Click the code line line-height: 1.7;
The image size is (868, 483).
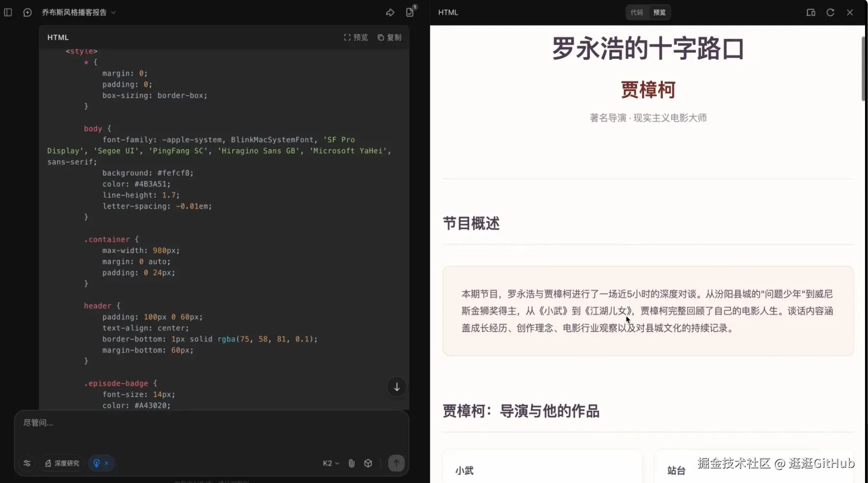coord(141,195)
